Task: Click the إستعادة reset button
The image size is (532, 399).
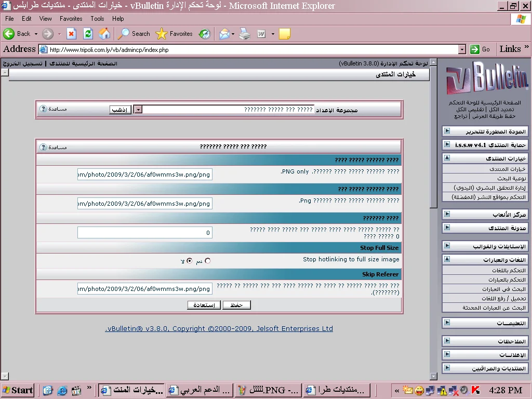Action: pyautogui.click(x=204, y=305)
